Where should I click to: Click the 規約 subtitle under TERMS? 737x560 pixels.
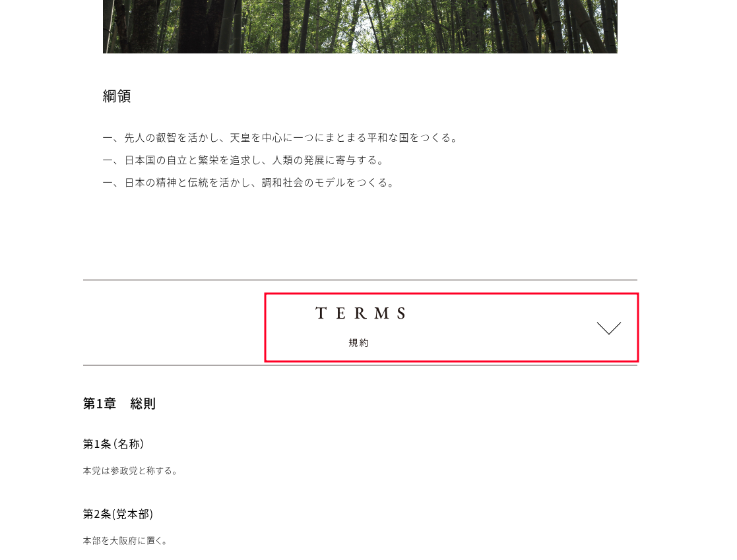[x=359, y=343]
